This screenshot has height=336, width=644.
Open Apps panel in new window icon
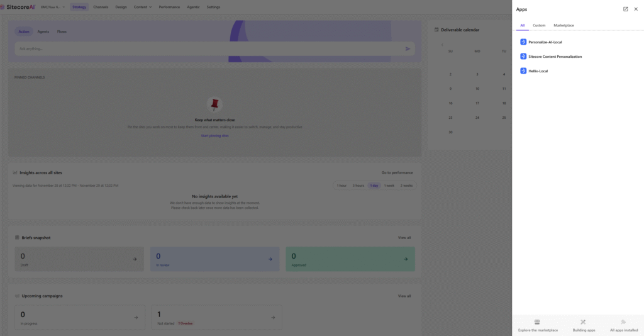tap(625, 9)
